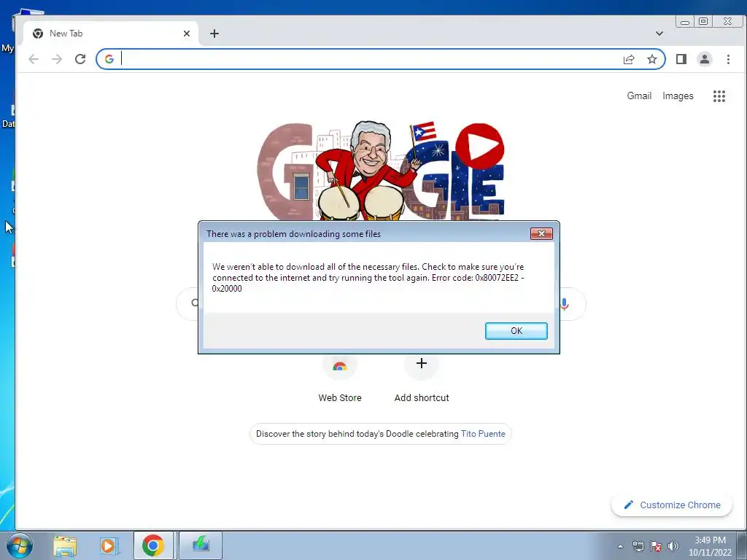Image resolution: width=747 pixels, height=560 pixels.
Task: Open the Windows Start menu
Action: click(x=20, y=545)
